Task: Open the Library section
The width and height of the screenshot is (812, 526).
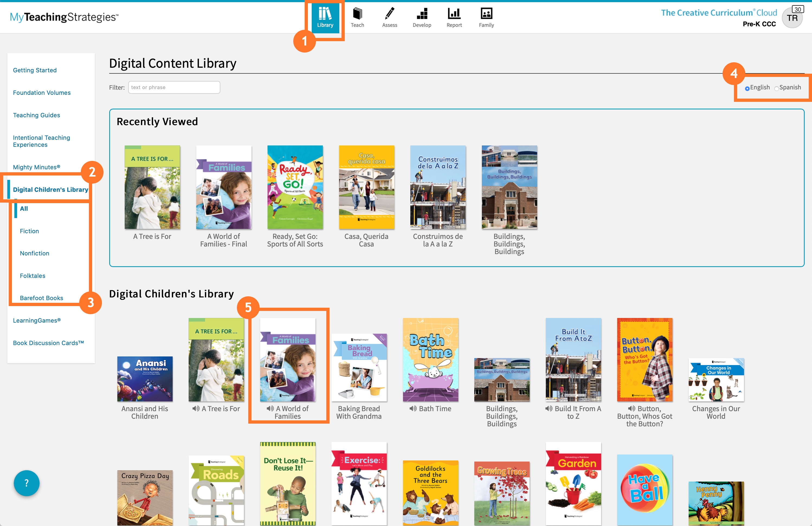Action: 325,18
